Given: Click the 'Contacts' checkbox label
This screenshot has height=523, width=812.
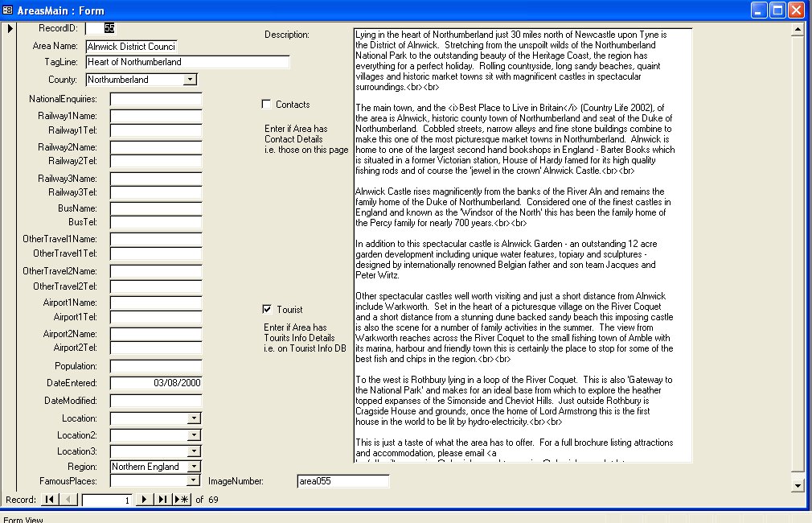Looking at the screenshot, I should click(293, 104).
